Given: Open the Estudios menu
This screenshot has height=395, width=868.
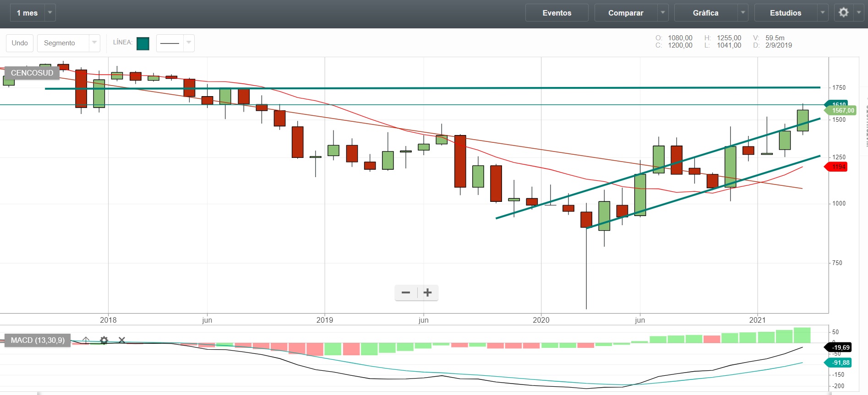Looking at the screenshot, I should click(786, 13).
